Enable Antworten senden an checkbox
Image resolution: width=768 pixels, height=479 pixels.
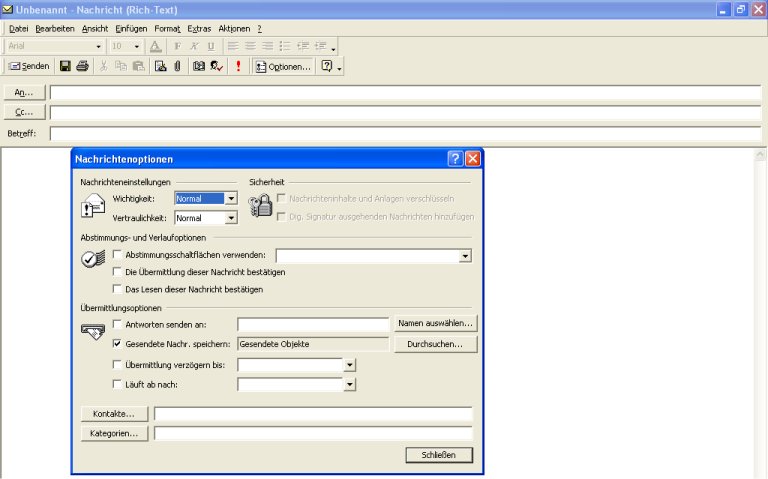click(117, 324)
